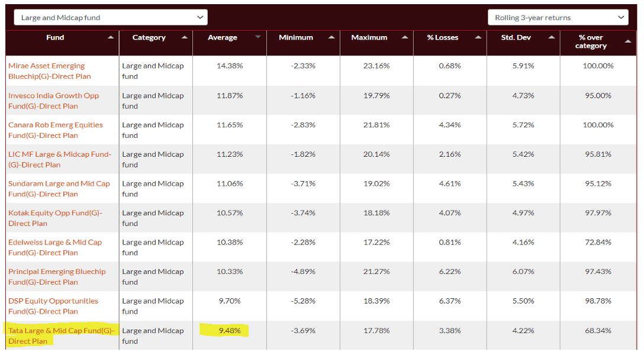Select LIC MF % over category 95.81%

coord(598,154)
